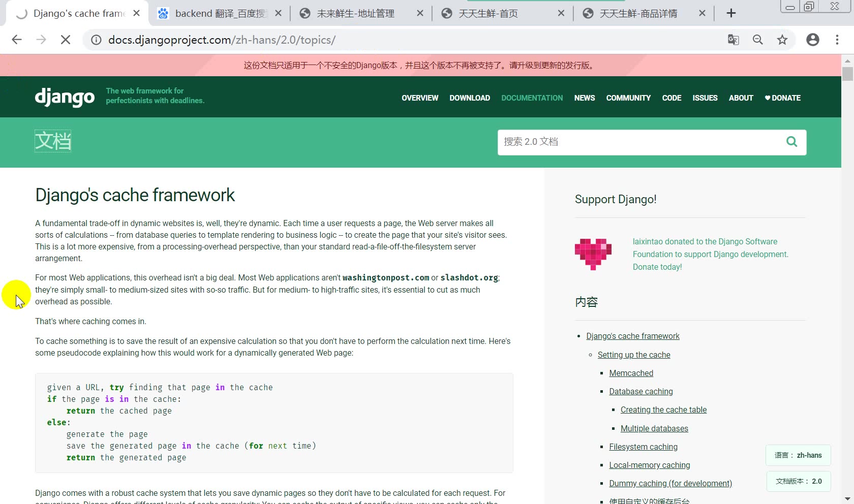Image resolution: width=854 pixels, height=504 pixels.
Task: Open the ABOUT nav item
Action: pos(741,98)
